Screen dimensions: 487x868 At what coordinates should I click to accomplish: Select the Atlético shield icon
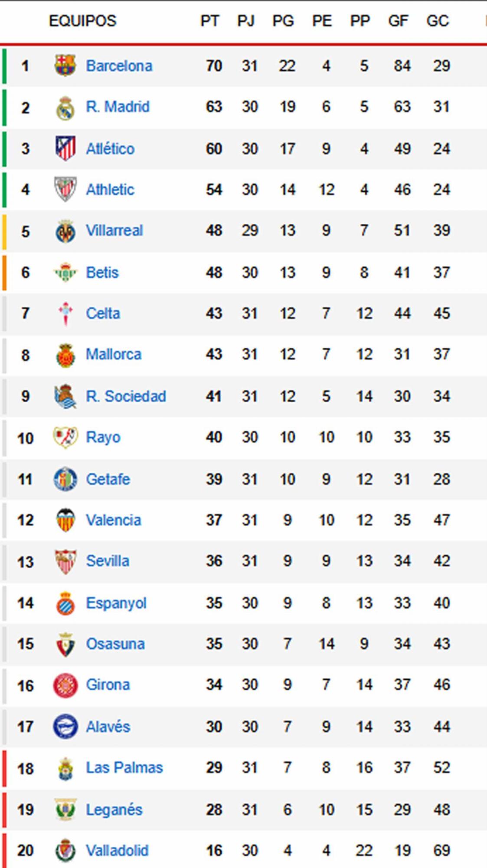coord(65,148)
